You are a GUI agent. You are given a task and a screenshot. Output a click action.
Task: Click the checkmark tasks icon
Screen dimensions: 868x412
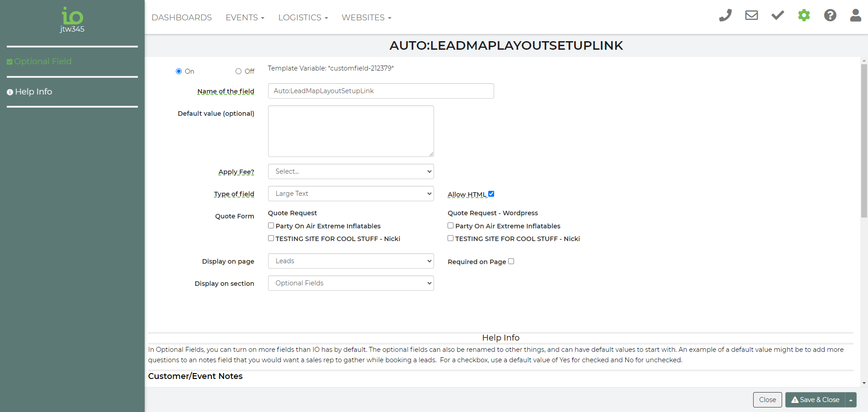[778, 15]
